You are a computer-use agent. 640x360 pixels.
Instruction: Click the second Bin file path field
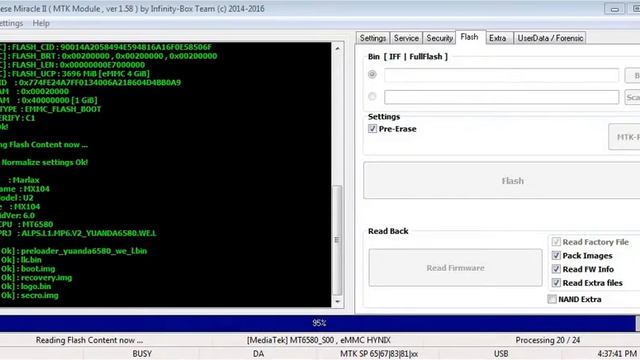coord(501,97)
